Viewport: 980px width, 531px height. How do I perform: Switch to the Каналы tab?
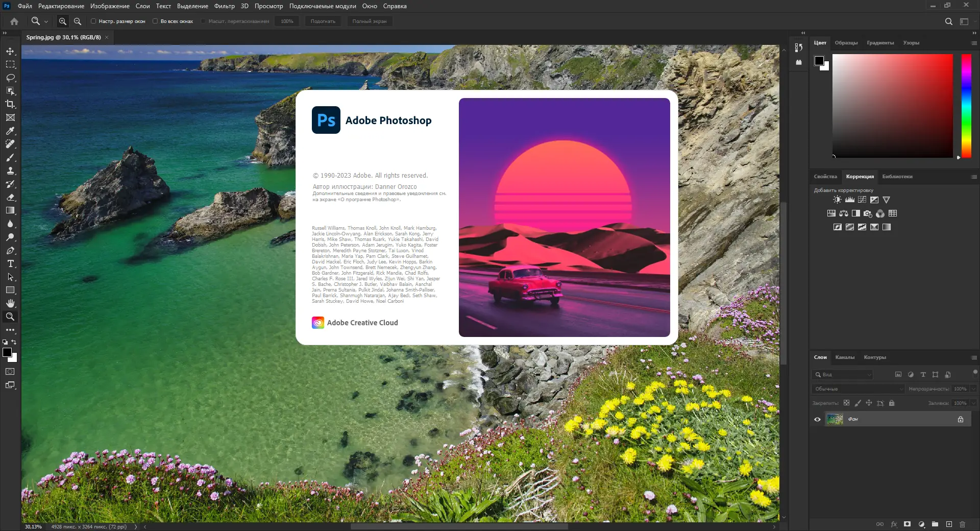(x=845, y=357)
